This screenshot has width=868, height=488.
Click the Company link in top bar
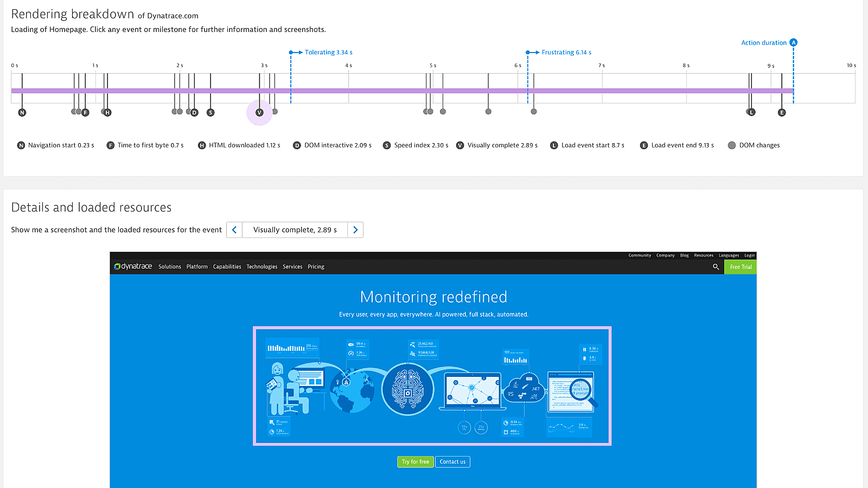click(665, 255)
